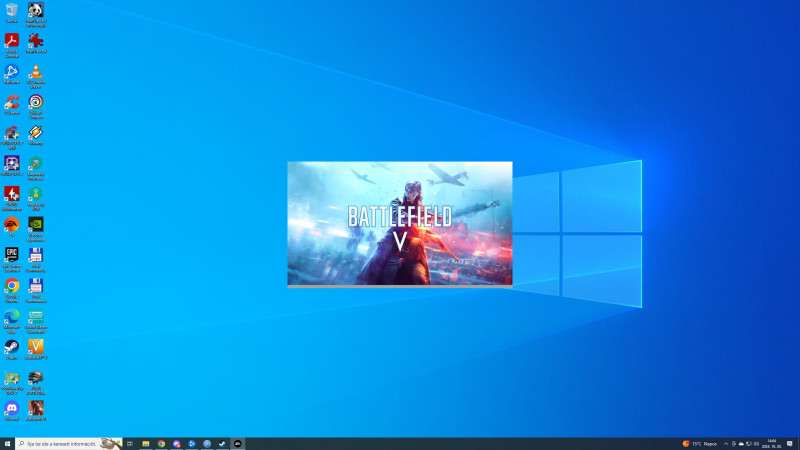The width and height of the screenshot is (800, 450).
Task: Select the NVIDIA GeForce Experience icon
Action: pyautogui.click(x=36, y=229)
